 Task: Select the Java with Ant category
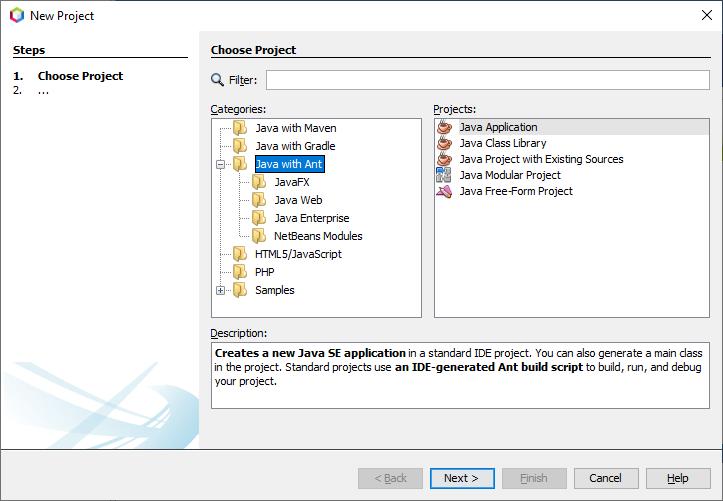(x=290, y=164)
